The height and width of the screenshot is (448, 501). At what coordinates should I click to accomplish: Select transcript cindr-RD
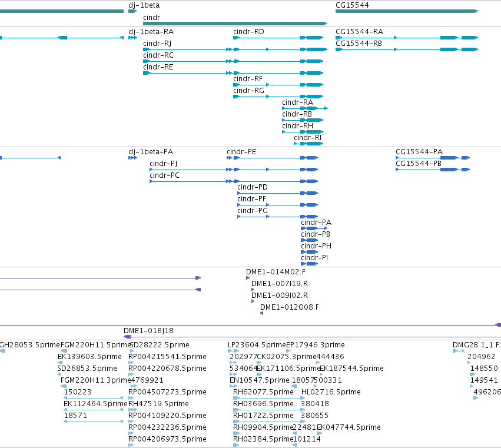(278, 38)
